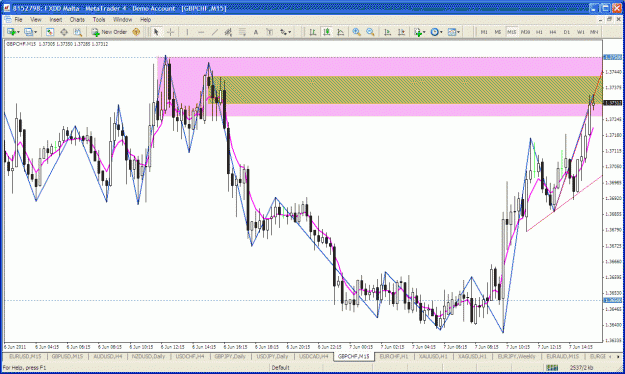Screen dimensions: 625x374
Task: Toggle the Market Watch window icon
Action: pos(50,32)
